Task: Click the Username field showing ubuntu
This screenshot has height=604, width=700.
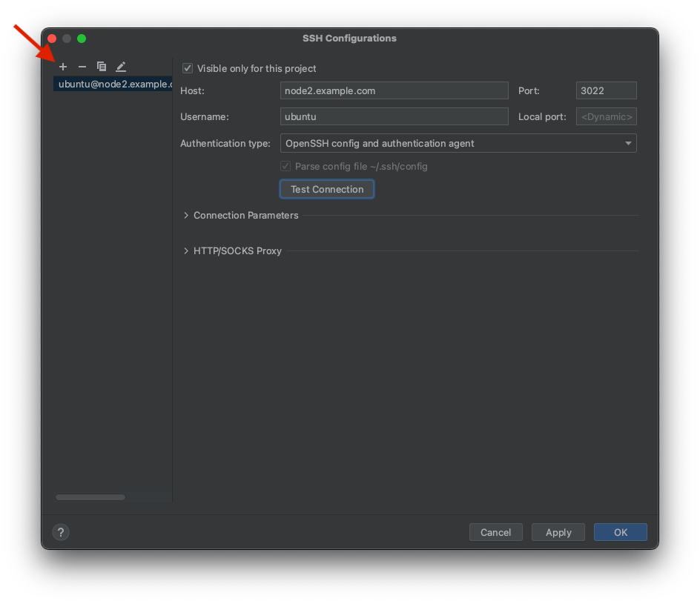Action: pyautogui.click(x=394, y=116)
